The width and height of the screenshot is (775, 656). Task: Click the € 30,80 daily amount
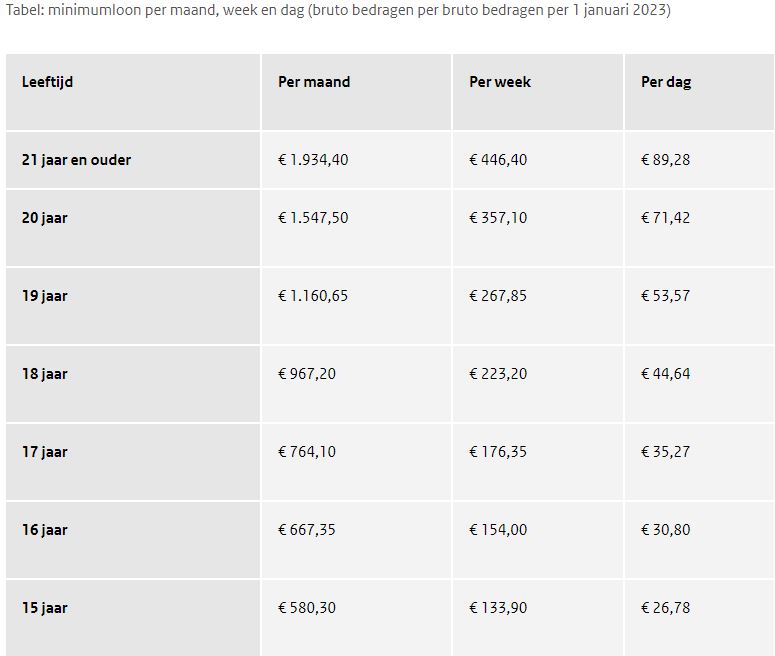click(x=665, y=530)
